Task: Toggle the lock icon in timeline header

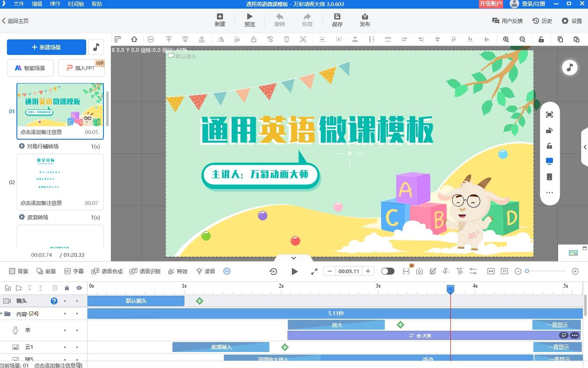Action: pyautogui.click(x=67, y=288)
